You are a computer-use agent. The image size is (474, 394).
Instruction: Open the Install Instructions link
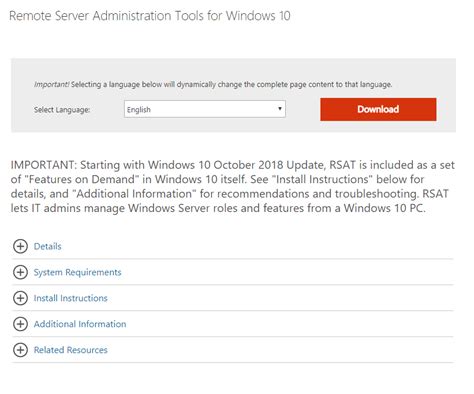(x=71, y=298)
